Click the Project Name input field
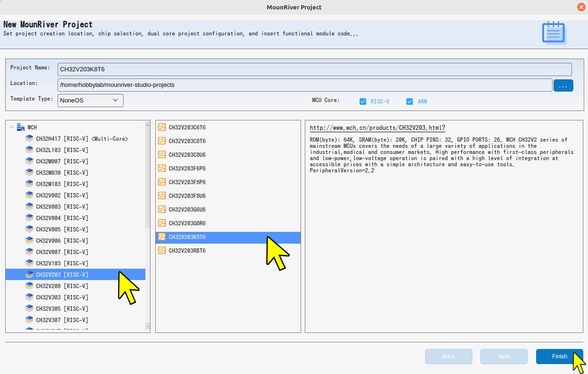The height and width of the screenshot is (374, 588). pyautogui.click(x=315, y=69)
